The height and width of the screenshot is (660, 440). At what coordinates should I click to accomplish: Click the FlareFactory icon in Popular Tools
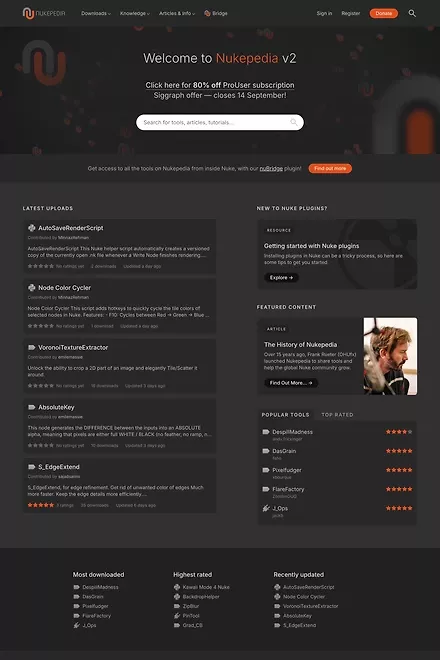point(266,489)
